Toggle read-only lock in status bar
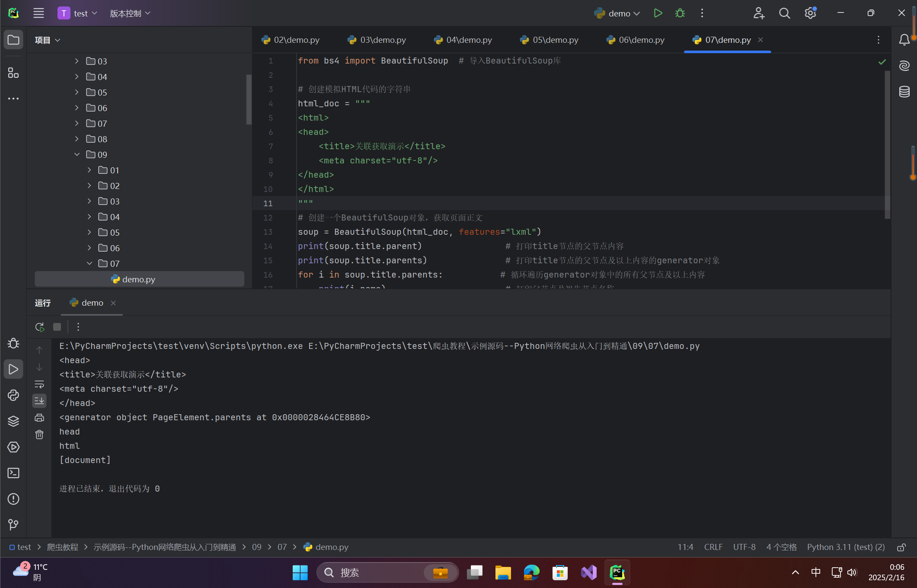The height and width of the screenshot is (588, 917). point(901,547)
